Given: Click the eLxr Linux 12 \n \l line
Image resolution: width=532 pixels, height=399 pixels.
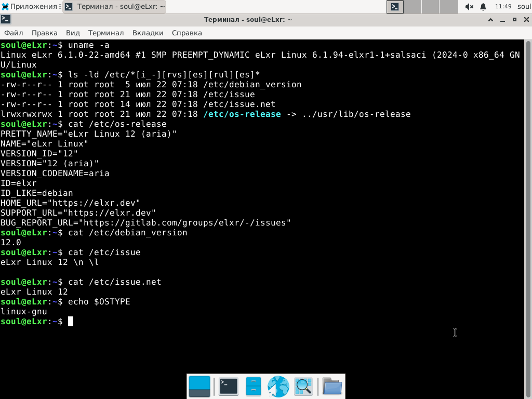Looking at the screenshot, I should (x=49, y=262).
